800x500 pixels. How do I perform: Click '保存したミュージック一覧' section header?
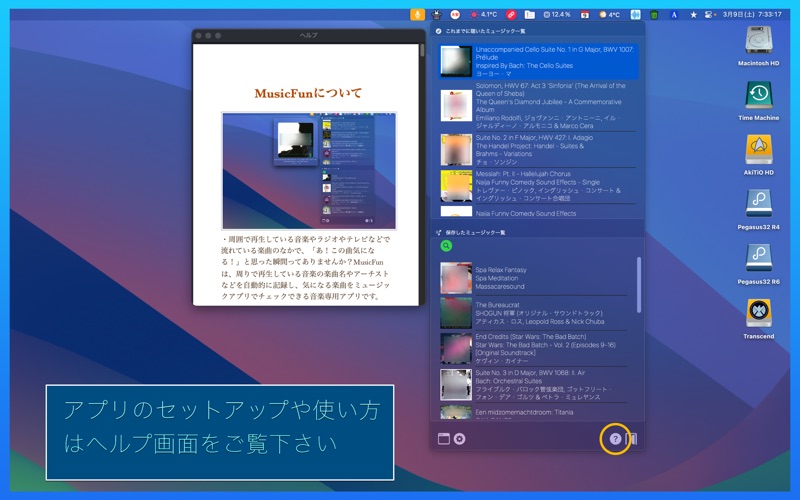(475, 233)
